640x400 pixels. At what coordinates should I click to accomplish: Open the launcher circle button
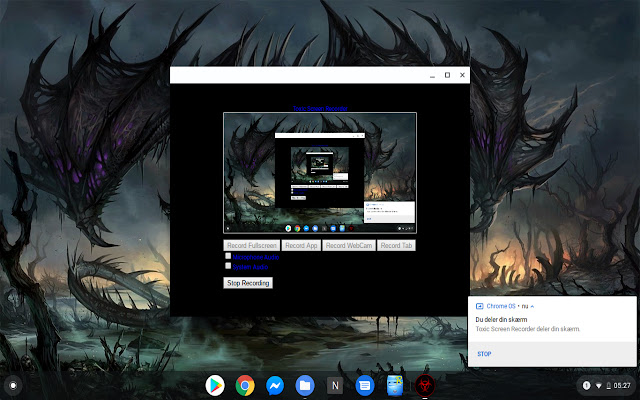pyautogui.click(x=13, y=385)
